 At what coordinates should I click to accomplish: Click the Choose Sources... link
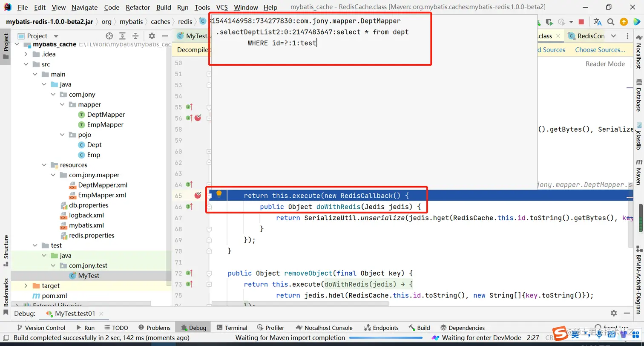(600, 50)
